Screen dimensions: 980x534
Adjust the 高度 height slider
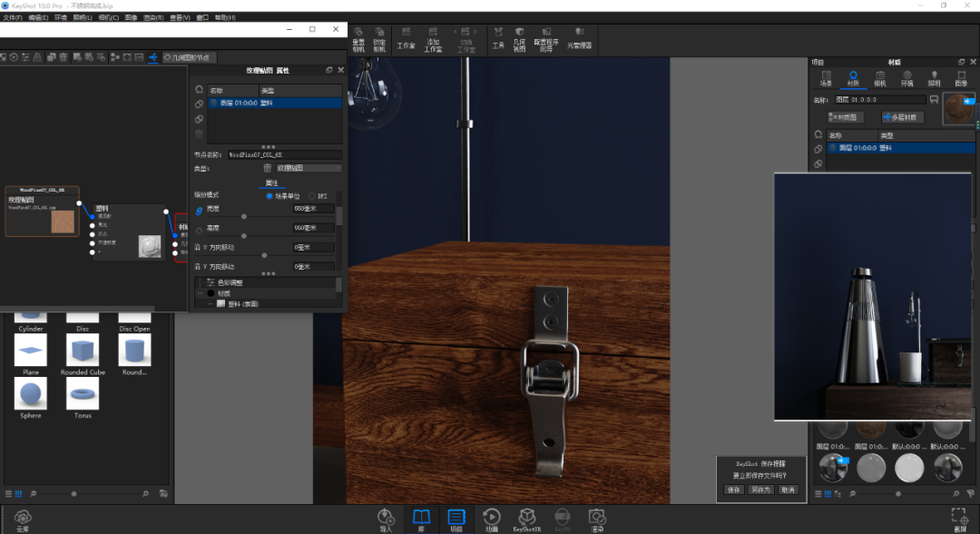[244, 236]
